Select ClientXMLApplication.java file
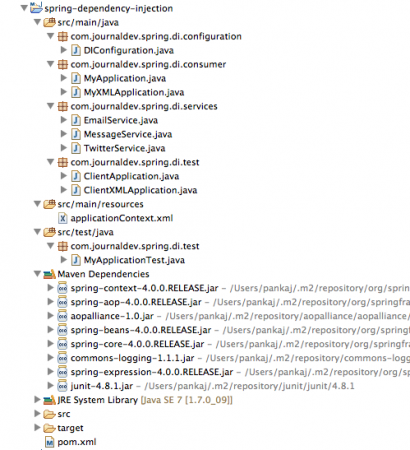Image resolution: width=410 pixels, height=450 pixels. [140, 190]
